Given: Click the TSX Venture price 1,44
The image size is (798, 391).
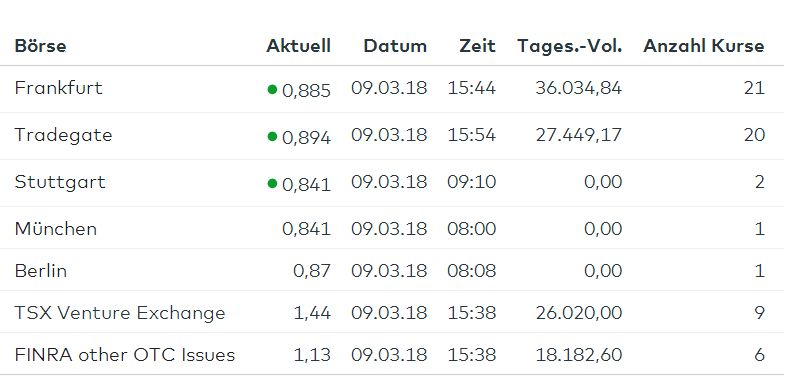Looking at the screenshot, I should point(312,313).
